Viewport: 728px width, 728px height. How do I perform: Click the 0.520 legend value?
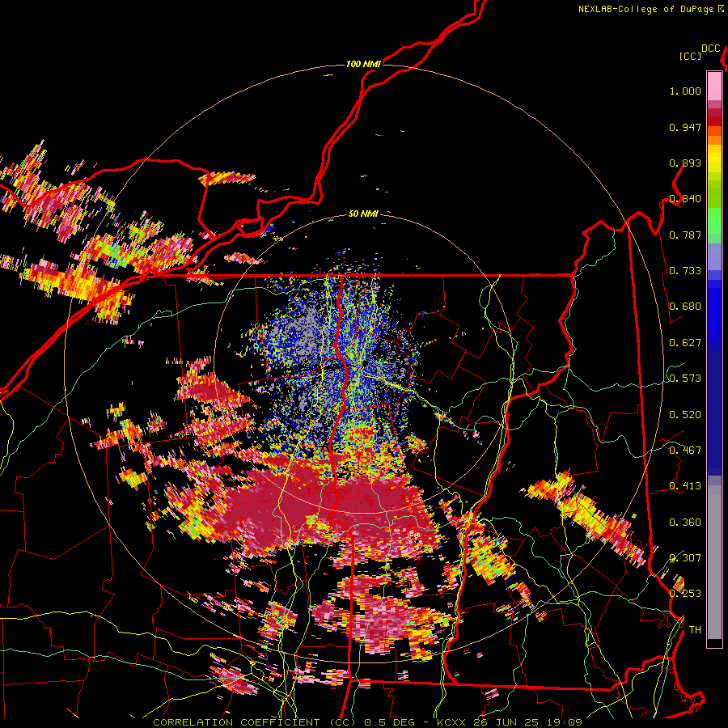coord(685,415)
